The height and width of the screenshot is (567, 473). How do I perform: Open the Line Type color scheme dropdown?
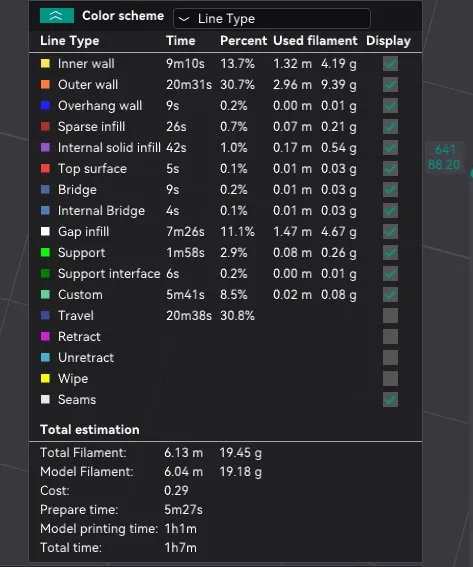coord(272,18)
